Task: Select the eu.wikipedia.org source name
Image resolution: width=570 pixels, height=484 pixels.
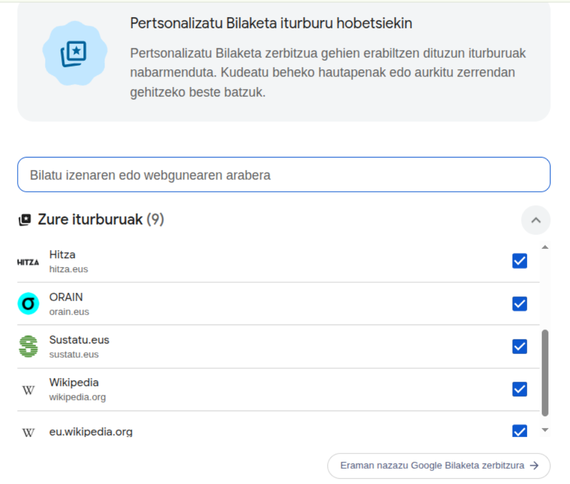Action: pyautogui.click(x=91, y=432)
